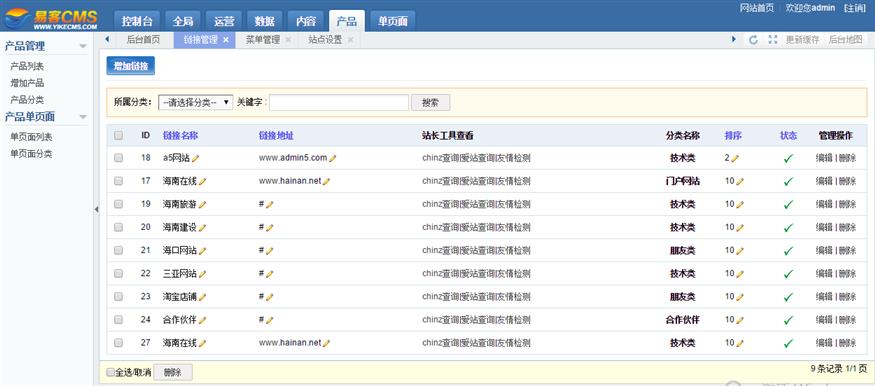Click the 增加链接 button
Viewport: 875px width, 386px height.
click(x=131, y=66)
